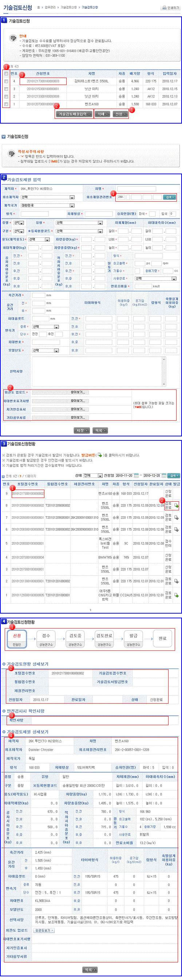Click the 선택사양 textarea scrollbar
182x980 pixels.
(164, 371)
